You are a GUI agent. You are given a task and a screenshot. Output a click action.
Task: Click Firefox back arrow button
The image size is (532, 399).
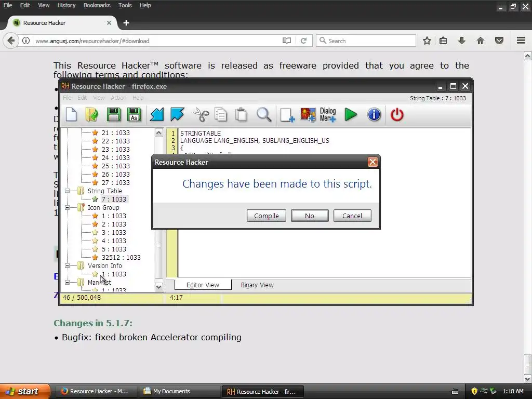(x=11, y=41)
